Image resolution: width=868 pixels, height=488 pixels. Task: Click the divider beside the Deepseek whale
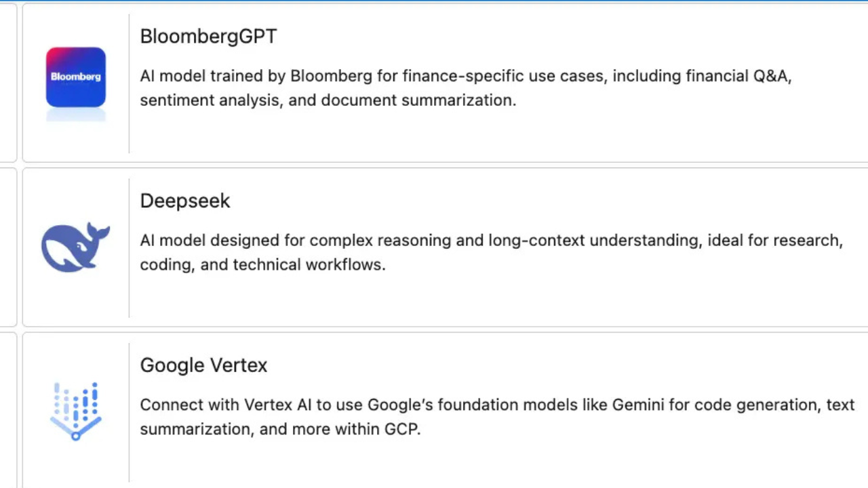point(129,247)
